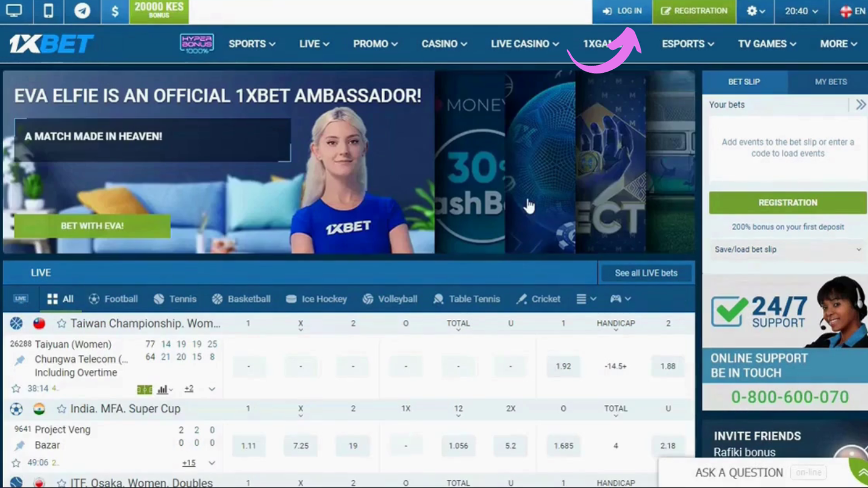Claim the 20000 KES bonus button
This screenshot has height=488, width=868.
[159, 11]
